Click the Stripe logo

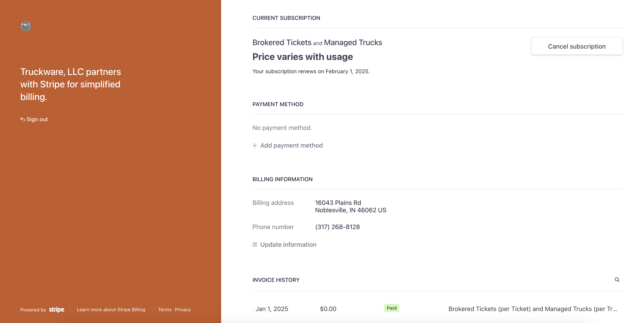pyautogui.click(x=56, y=309)
